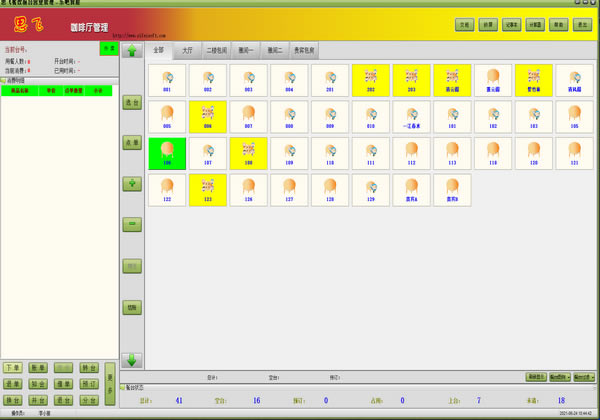This screenshot has height=420, width=600.
Task: Click the 下单 order button
Action: (x=13, y=368)
